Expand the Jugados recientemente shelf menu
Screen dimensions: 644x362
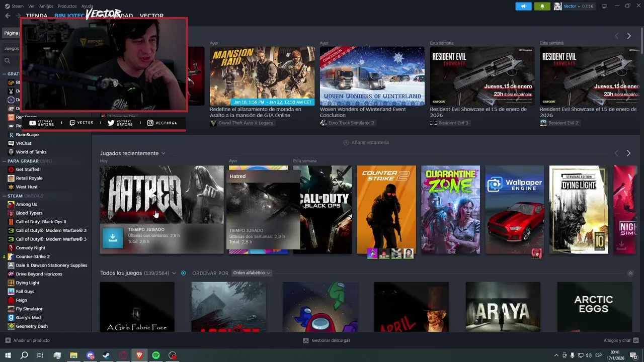tap(164, 153)
